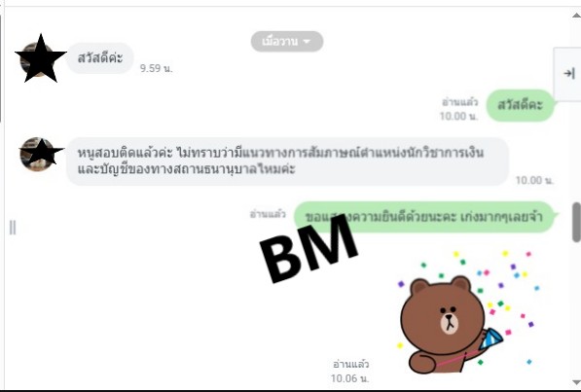Click the vertical scrollbar thumb
Viewport: 581px width, 392px height.
(576, 223)
